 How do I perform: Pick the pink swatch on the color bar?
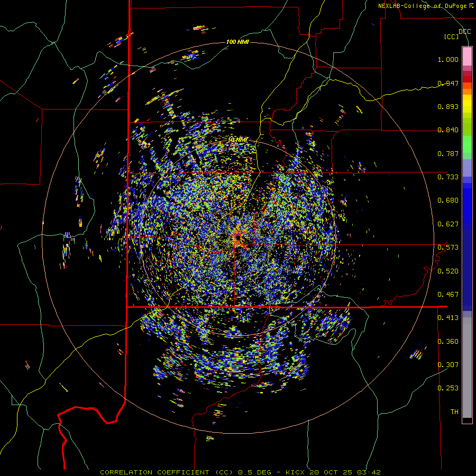[467, 57]
